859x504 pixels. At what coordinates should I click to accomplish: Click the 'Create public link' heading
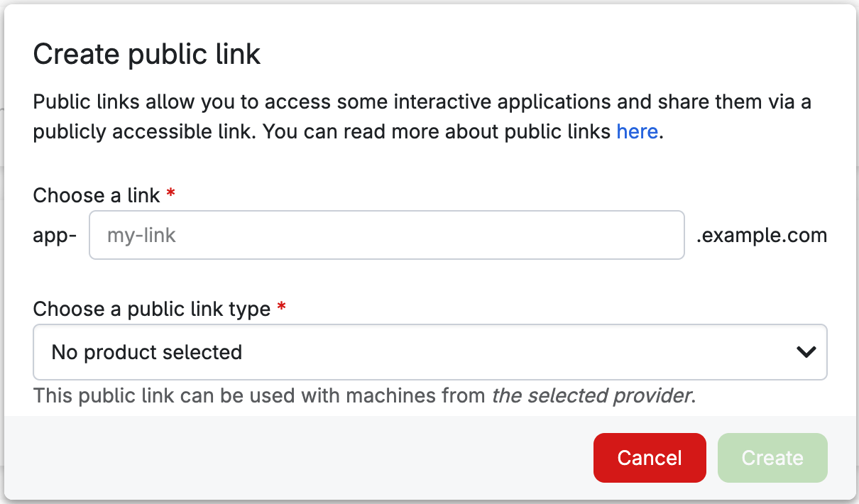pyautogui.click(x=147, y=54)
